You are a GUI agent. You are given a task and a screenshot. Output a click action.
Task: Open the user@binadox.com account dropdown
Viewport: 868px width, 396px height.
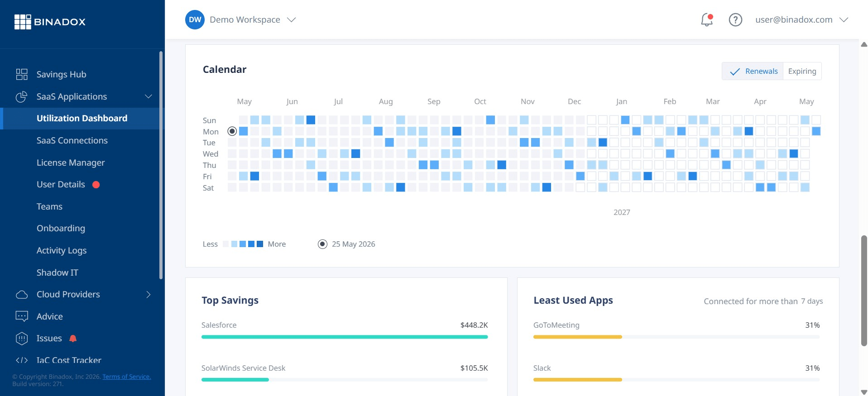click(801, 20)
